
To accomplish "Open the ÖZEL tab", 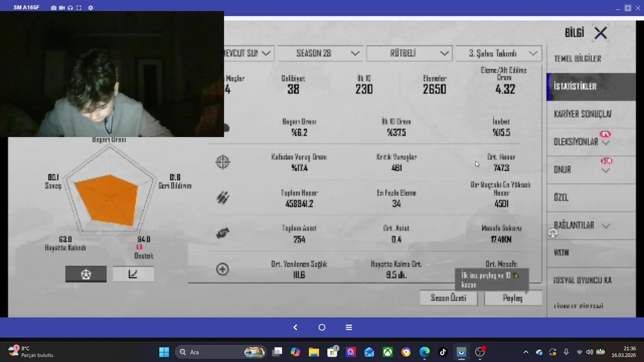I will click(x=591, y=198).
